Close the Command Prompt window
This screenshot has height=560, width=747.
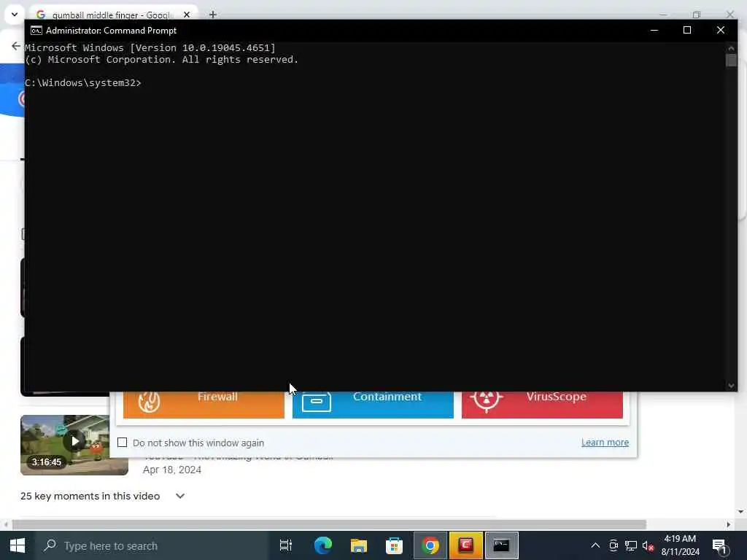tap(720, 30)
